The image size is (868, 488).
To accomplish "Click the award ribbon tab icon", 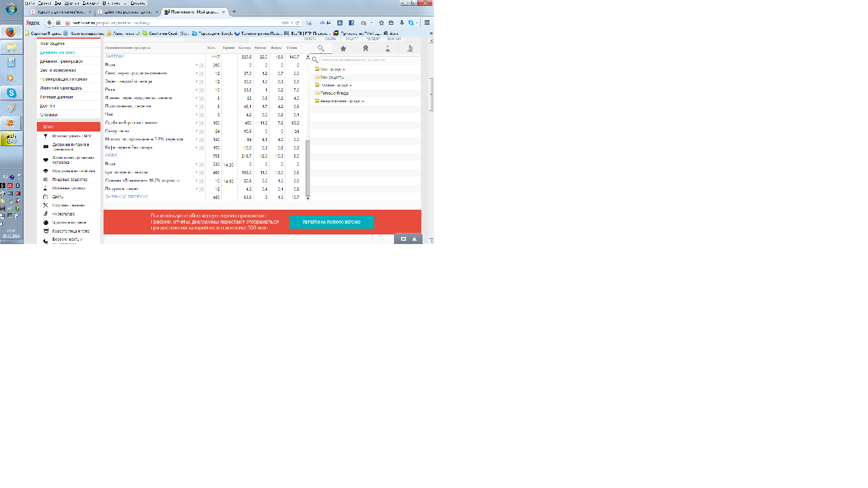I will coord(365,48).
